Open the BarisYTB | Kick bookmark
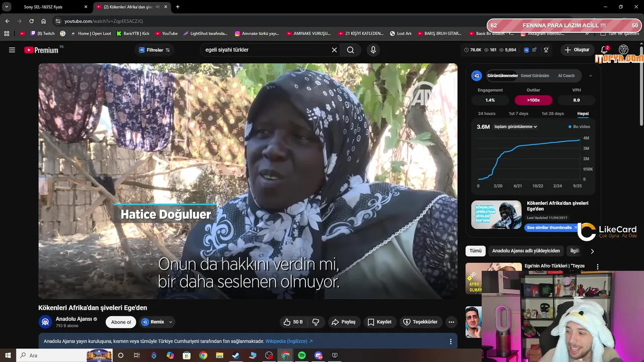This screenshot has height=362, width=644. 133,34
